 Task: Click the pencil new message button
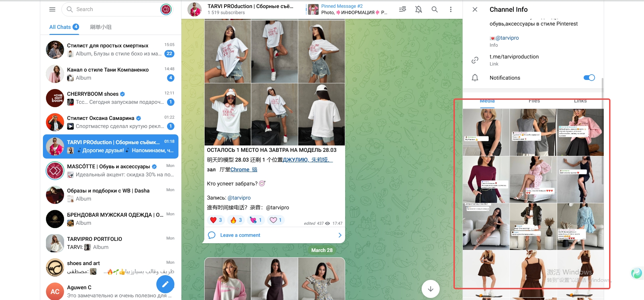(165, 285)
